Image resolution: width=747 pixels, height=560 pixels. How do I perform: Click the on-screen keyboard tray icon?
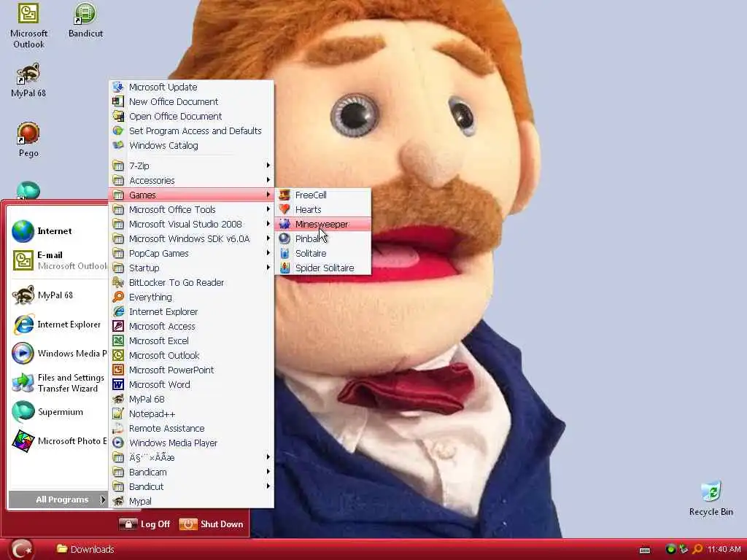[645, 550]
